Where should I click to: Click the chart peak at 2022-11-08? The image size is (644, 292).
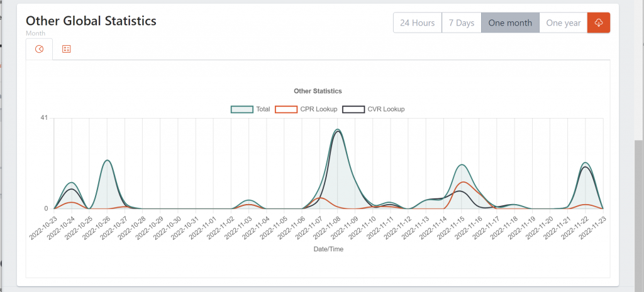(x=338, y=130)
